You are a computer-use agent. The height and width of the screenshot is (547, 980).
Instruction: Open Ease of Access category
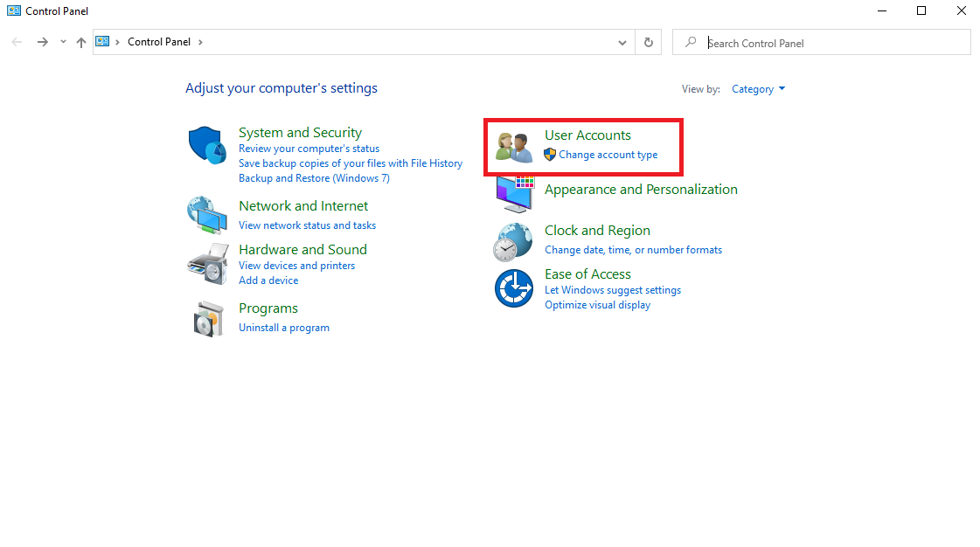pos(587,274)
